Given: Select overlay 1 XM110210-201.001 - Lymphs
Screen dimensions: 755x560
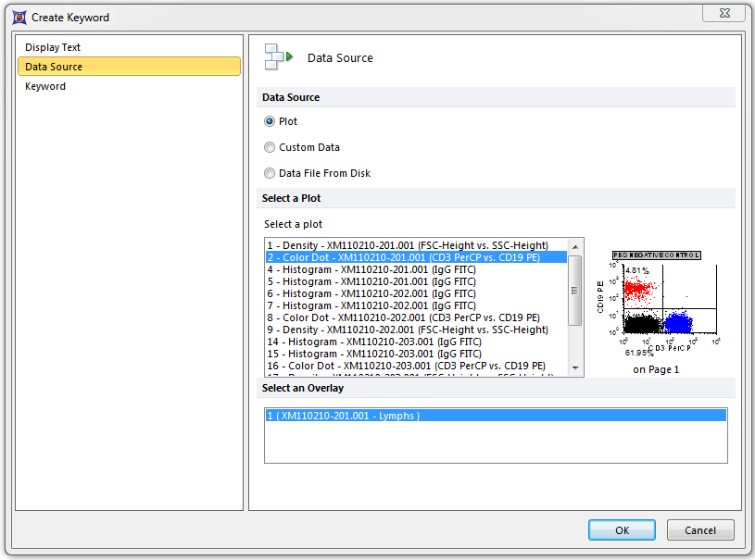Looking at the screenshot, I should [x=344, y=416].
